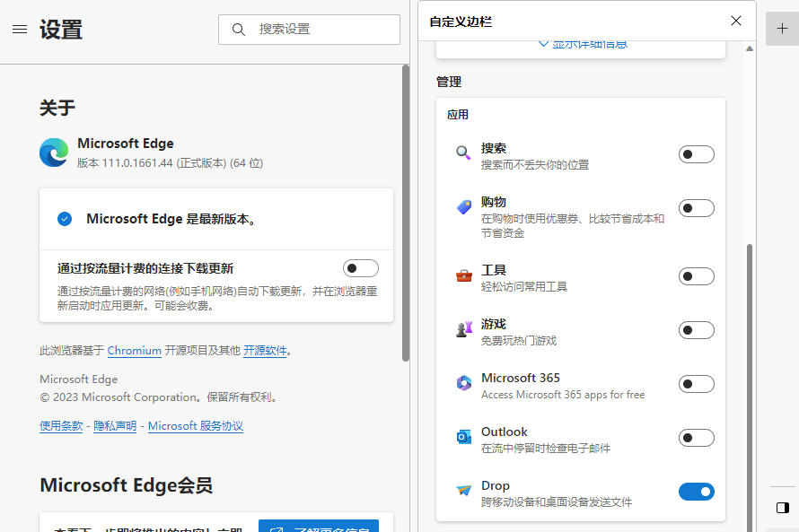
Task: Focus the 搜索设置 search field
Action: click(310, 30)
